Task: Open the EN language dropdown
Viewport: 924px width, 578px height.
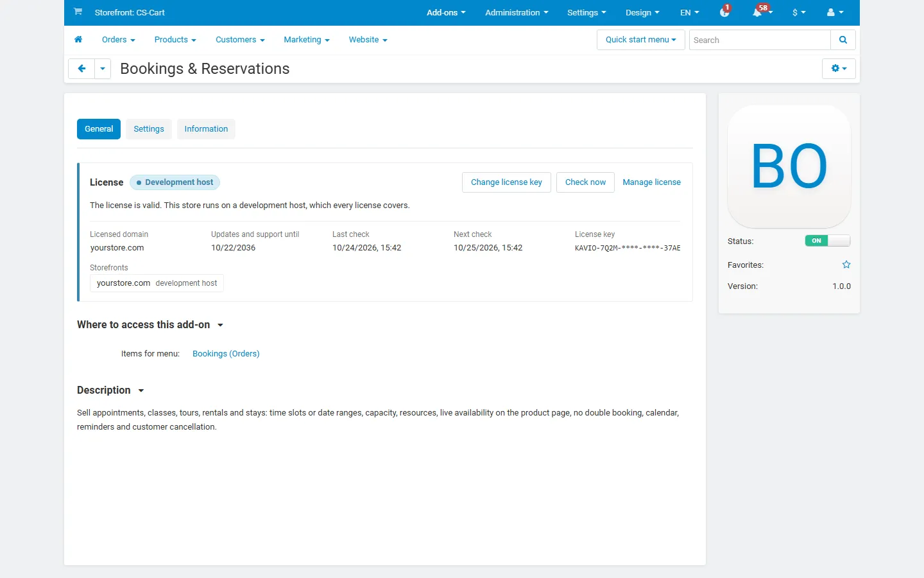Action: (690, 12)
